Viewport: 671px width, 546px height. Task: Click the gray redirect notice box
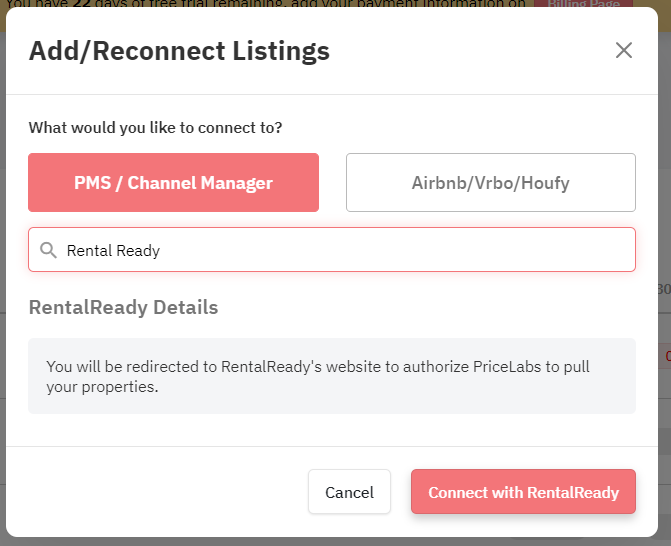click(x=332, y=376)
